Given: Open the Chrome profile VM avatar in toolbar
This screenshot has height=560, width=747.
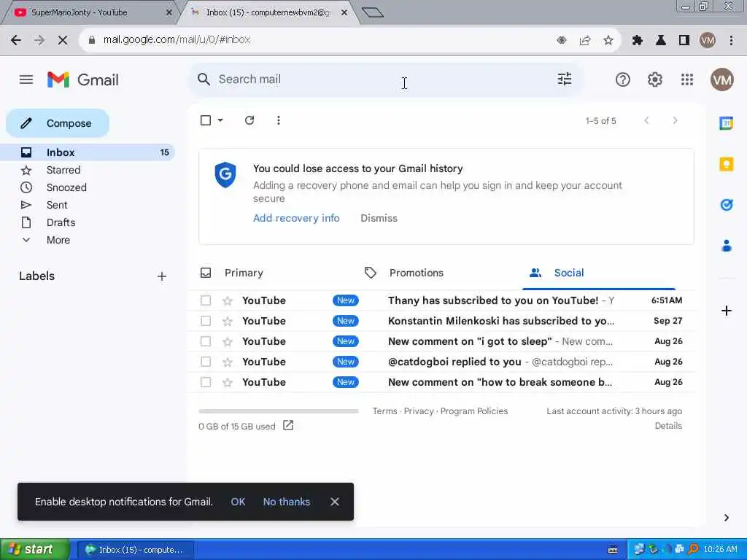Looking at the screenshot, I should tap(708, 40).
